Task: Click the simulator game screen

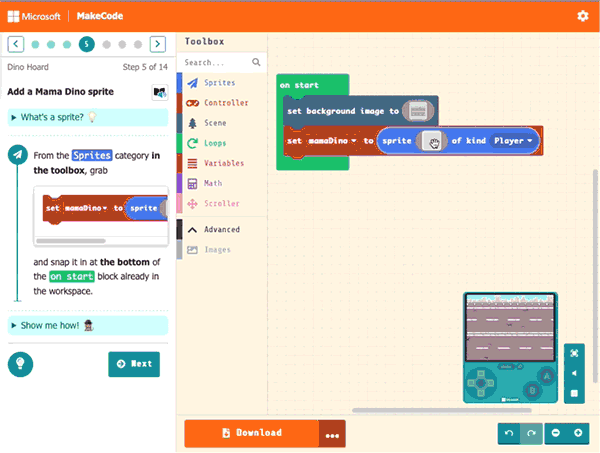Action: 510,328
